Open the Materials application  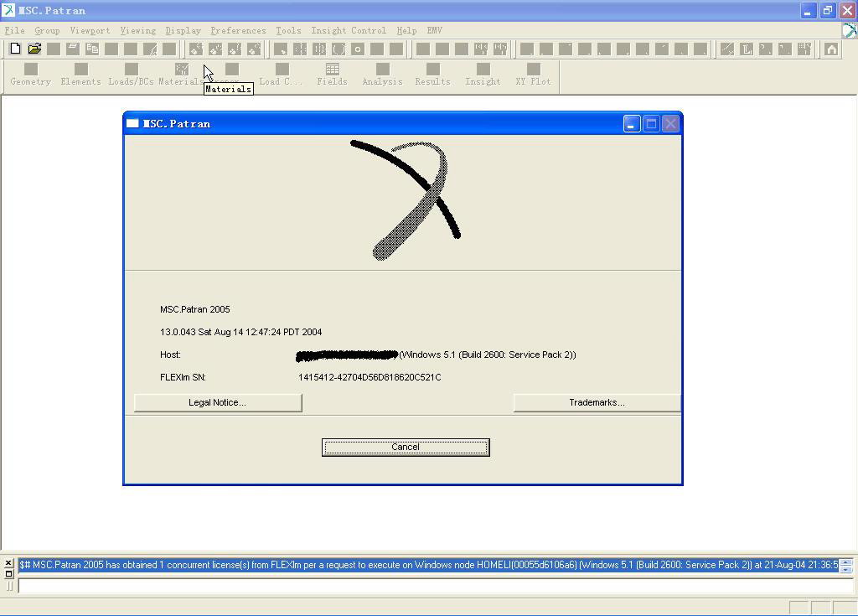[181, 75]
